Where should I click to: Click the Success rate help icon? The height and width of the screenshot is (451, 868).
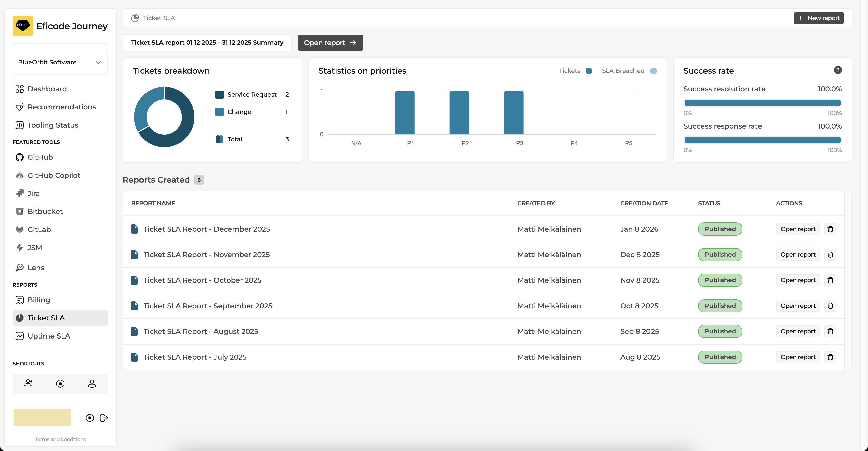[837, 70]
